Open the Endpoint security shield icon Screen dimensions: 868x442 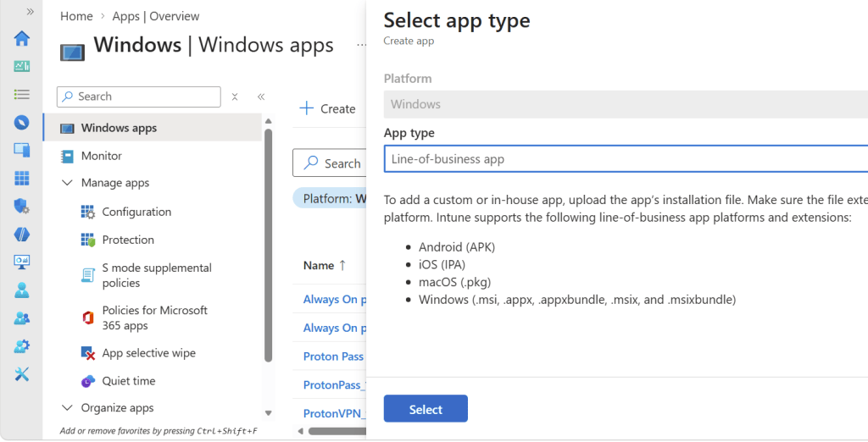tap(21, 207)
